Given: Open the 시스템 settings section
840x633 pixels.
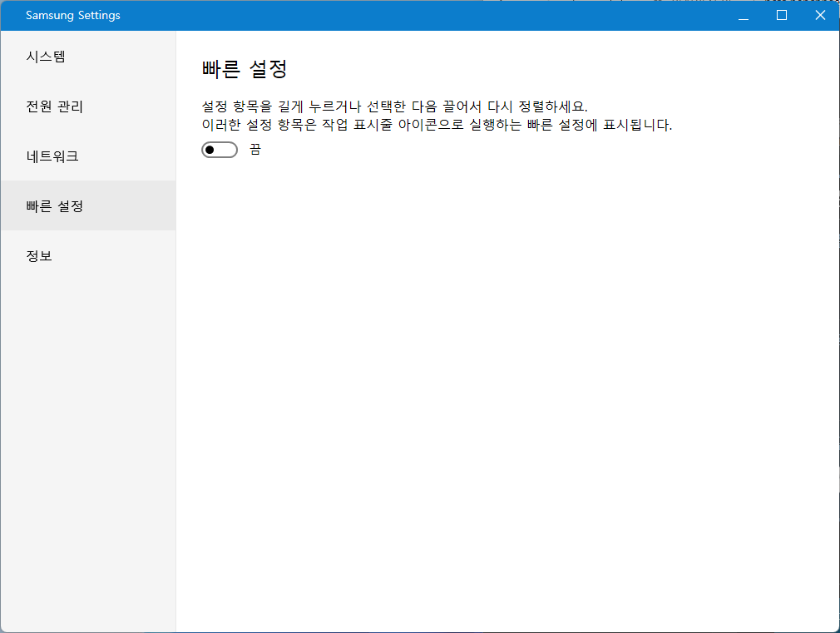Looking at the screenshot, I should [46, 57].
